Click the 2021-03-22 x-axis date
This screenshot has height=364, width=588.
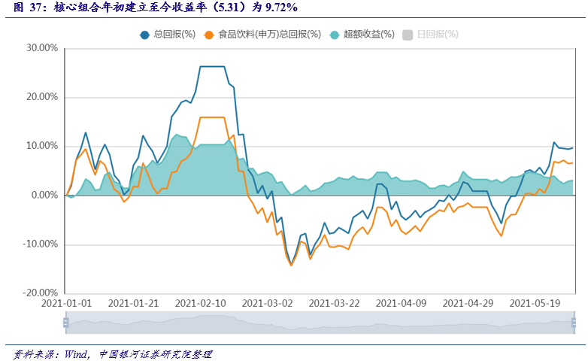334,303
